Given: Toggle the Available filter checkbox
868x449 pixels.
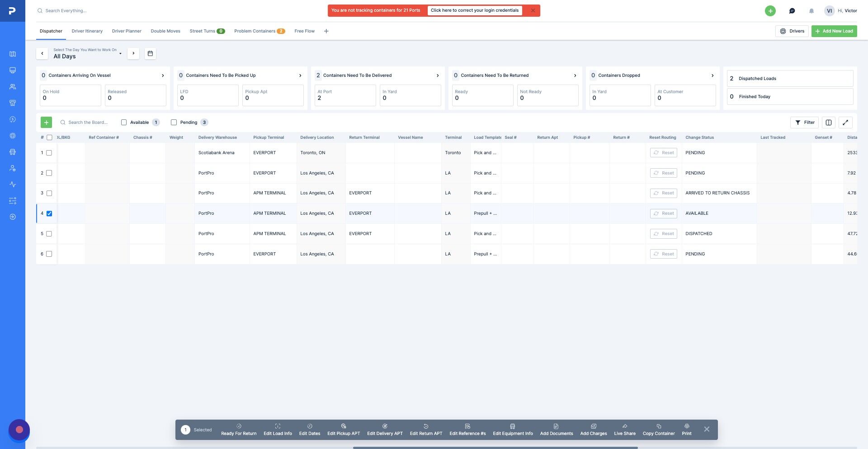Looking at the screenshot, I should click(124, 123).
